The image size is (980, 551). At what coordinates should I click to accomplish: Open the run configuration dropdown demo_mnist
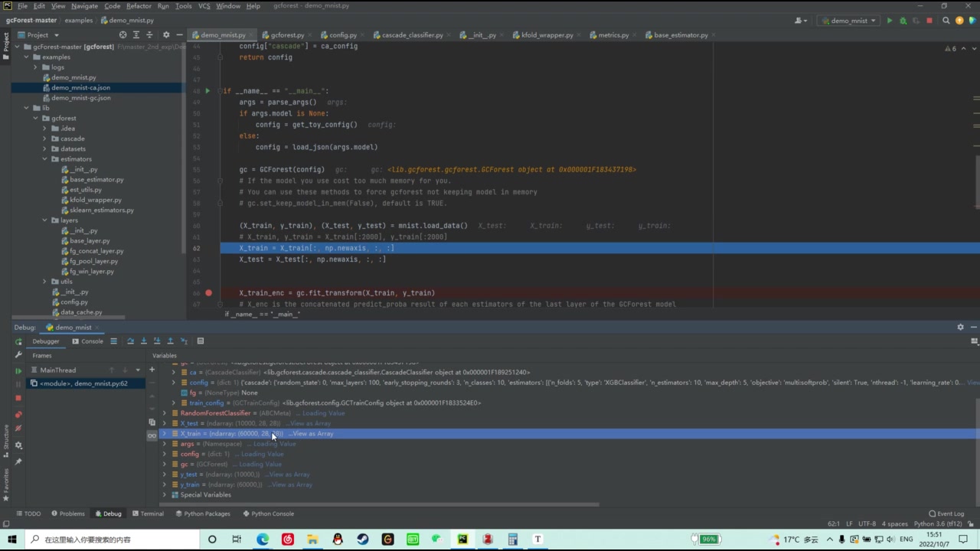[x=848, y=21]
